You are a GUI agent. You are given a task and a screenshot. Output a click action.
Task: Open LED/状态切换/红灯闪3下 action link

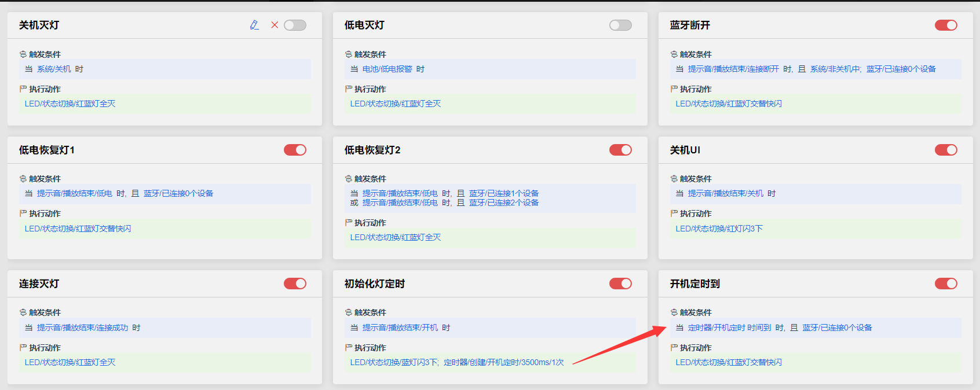pos(719,229)
